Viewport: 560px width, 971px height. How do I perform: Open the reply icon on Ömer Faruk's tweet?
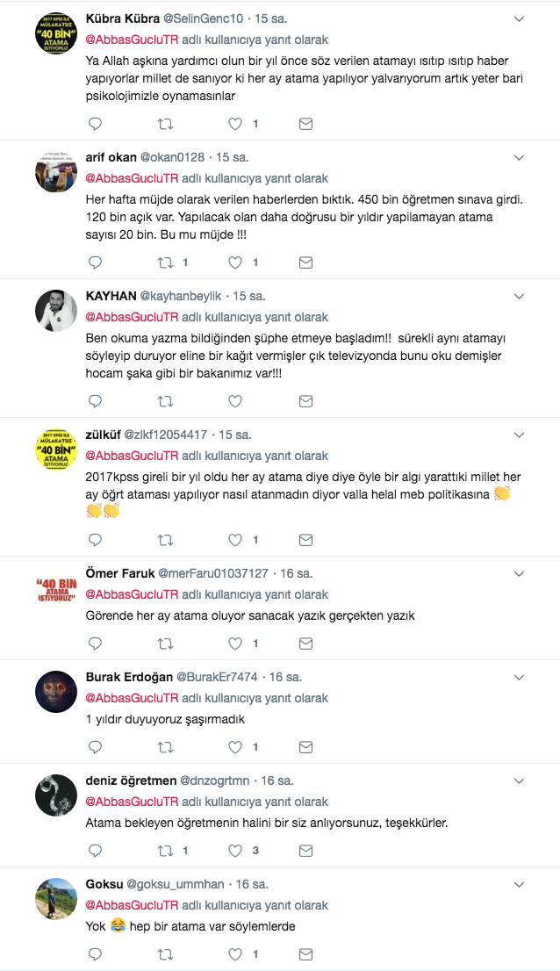click(95, 643)
